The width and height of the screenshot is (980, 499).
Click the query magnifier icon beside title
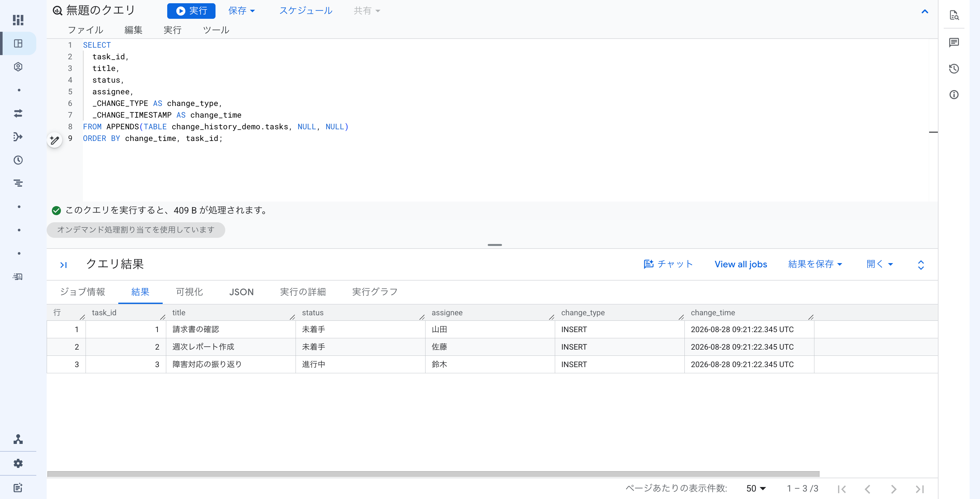[x=57, y=11]
